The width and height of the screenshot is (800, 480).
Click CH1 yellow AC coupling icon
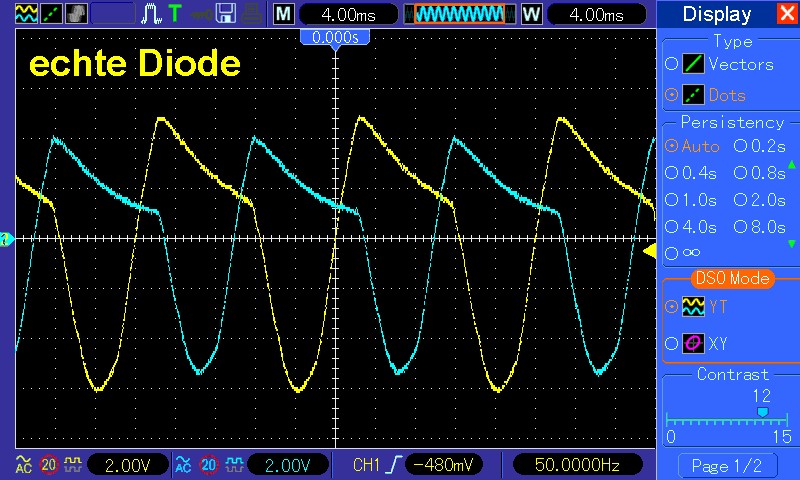click(x=22, y=464)
